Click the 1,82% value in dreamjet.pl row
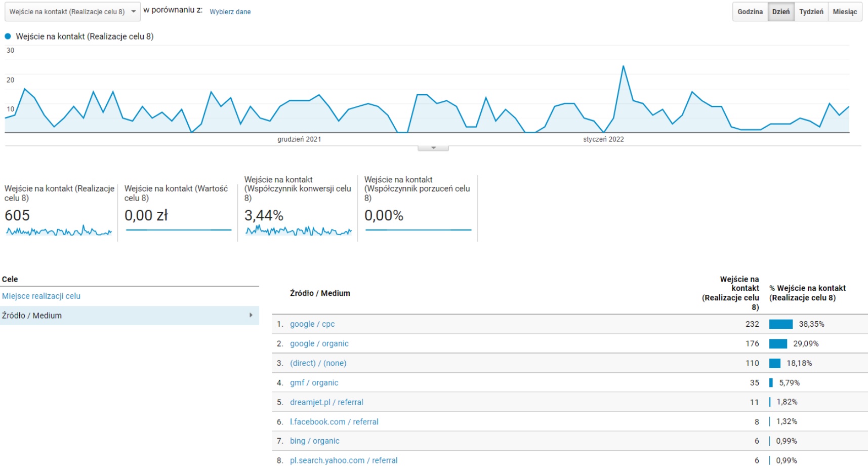Image resolution: width=868 pixels, height=466 pixels. (x=787, y=402)
